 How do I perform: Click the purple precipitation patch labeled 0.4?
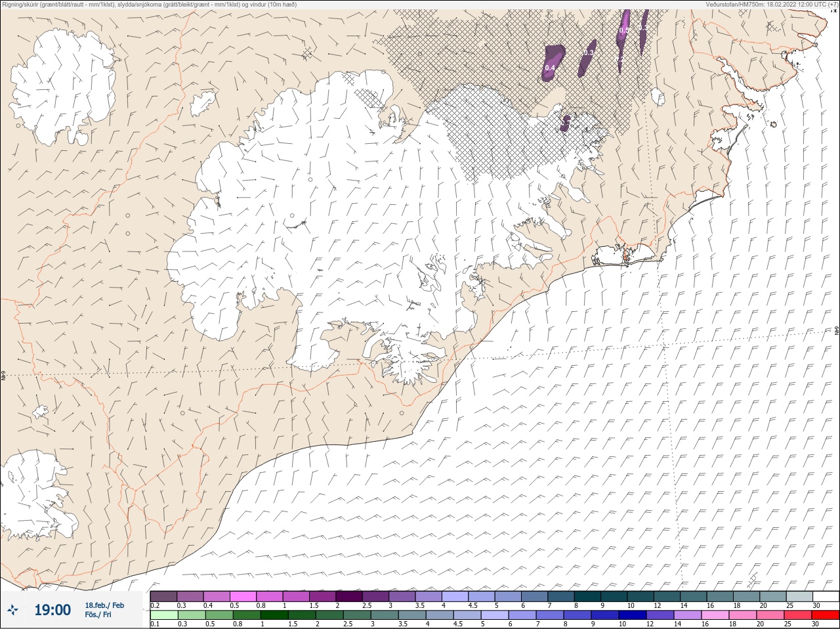553,62
